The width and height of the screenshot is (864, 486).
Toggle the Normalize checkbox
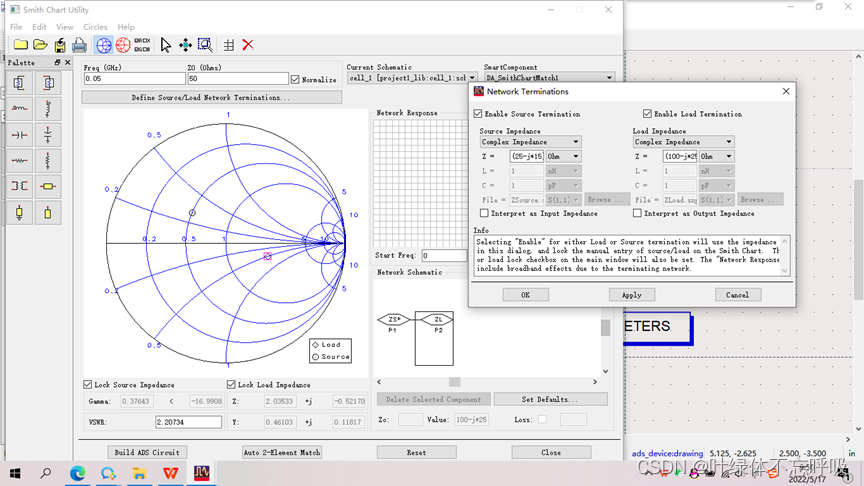295,79
